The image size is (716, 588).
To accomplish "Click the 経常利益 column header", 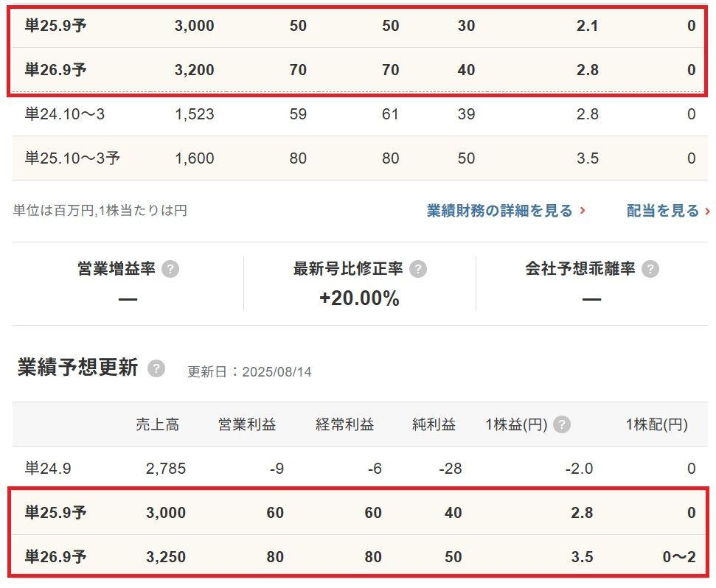I will coord(345,424).
